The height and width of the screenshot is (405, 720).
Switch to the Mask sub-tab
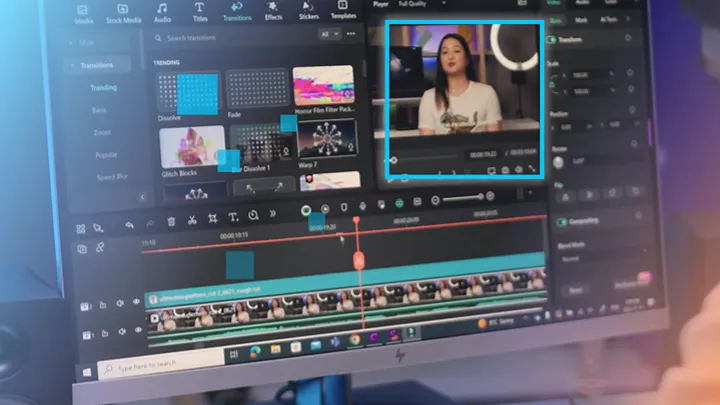(x=581, y=20)
